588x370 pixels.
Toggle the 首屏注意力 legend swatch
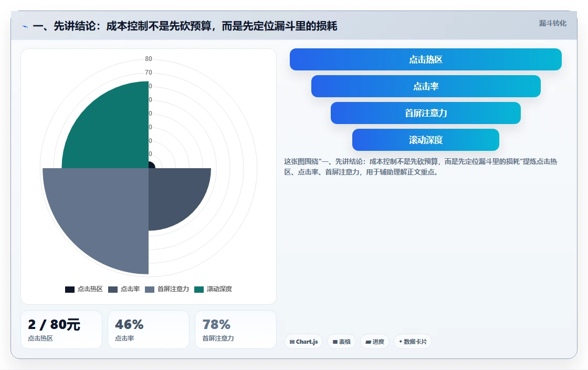coord(150,289)
